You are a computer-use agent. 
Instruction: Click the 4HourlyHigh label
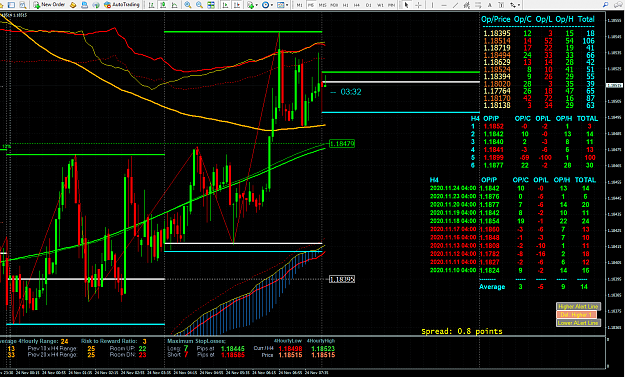pos(321,341)
